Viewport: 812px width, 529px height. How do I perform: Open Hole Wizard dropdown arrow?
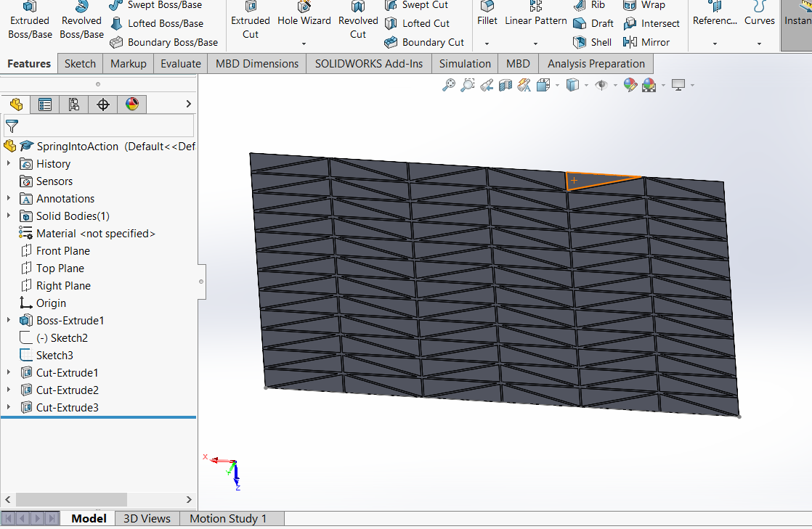coord(304,44)
